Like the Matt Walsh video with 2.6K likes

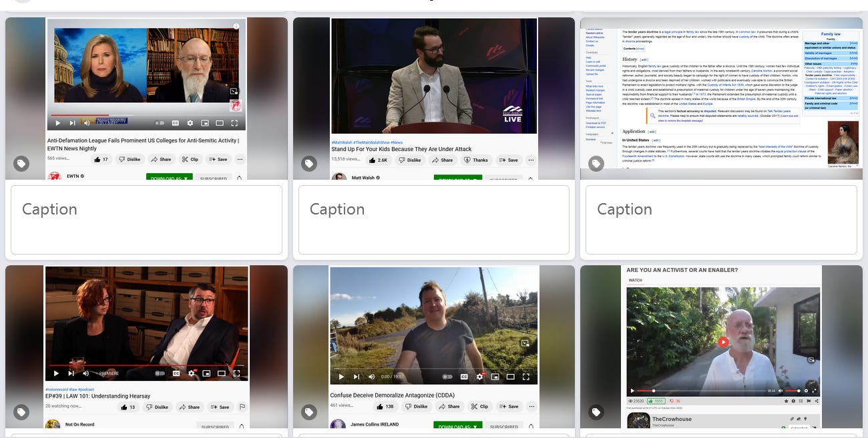(379, 160)
